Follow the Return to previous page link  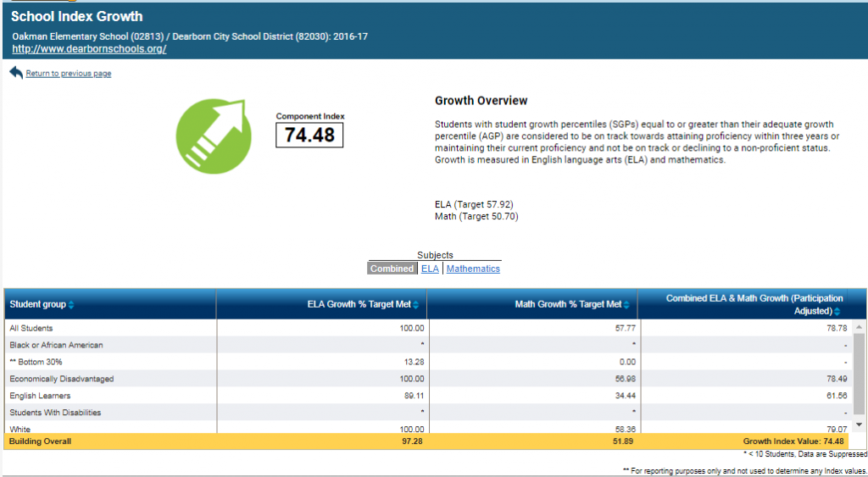pos(68,74)
